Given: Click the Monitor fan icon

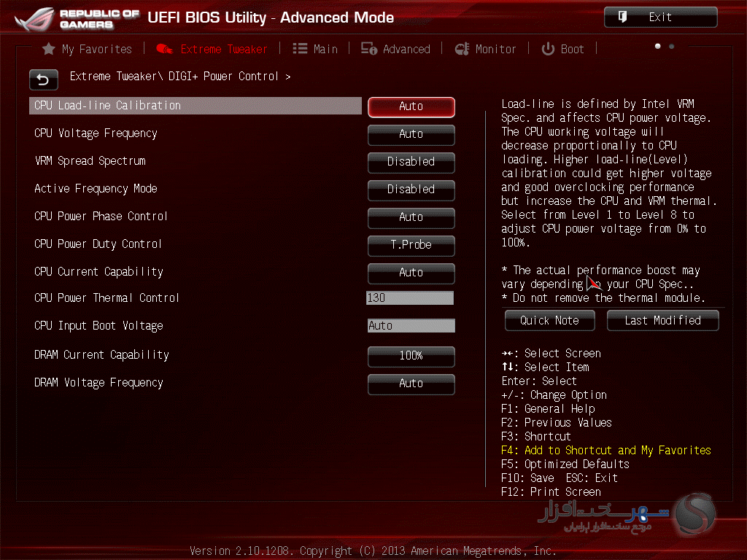Looking at the screenshot, I should point(462,49).
